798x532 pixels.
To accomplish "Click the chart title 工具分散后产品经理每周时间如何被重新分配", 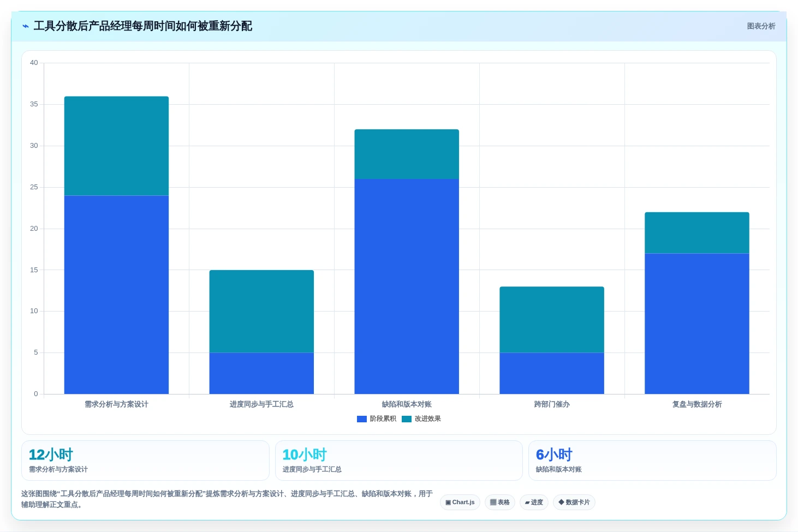I will pos(143,26).
